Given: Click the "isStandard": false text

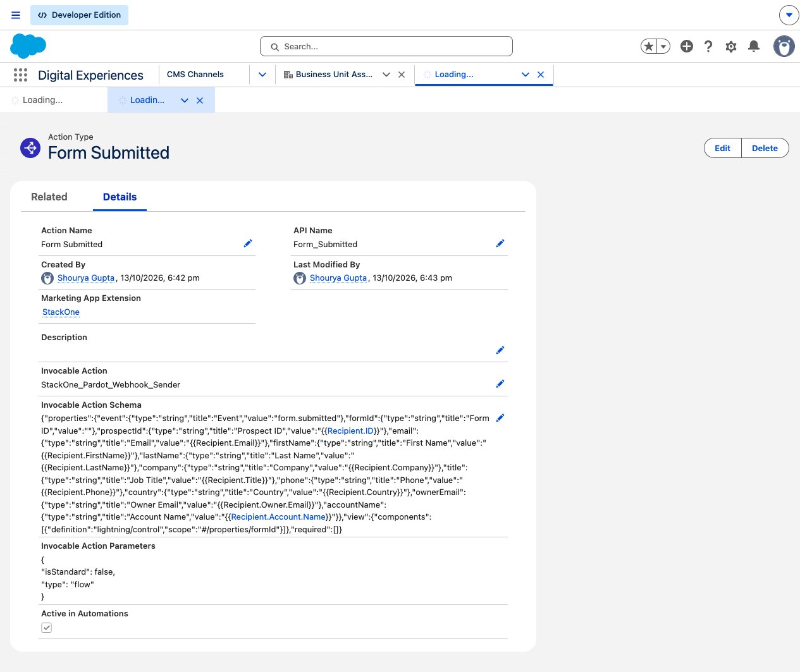Looking at the screenshot, I should (x=78, y=572).
